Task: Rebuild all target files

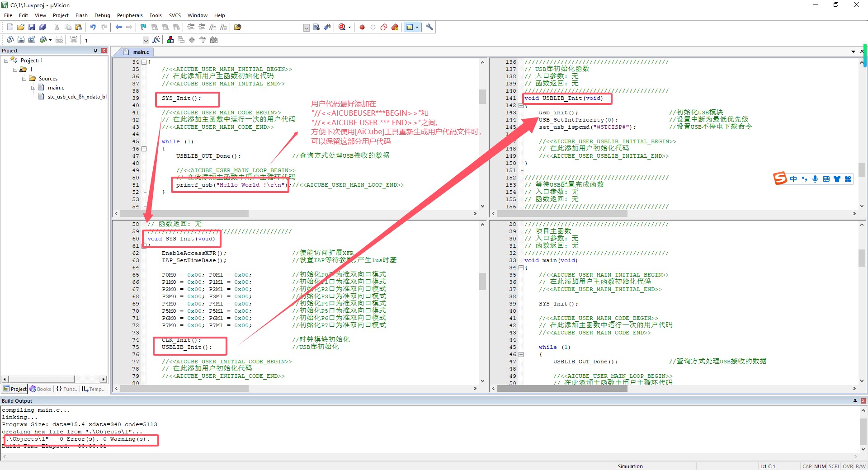Action: click(x=32, y=40)
